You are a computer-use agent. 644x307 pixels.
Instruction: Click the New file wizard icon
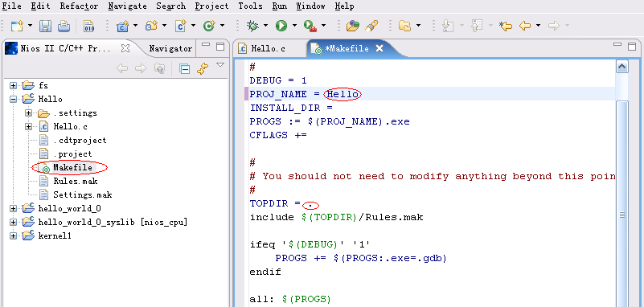point(17,26)
